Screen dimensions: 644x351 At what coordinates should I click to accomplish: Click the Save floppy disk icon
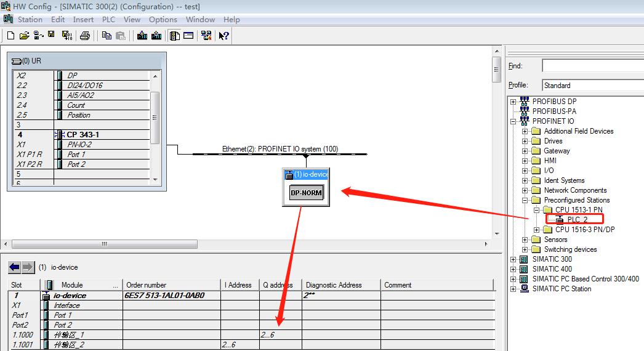[x=51, y=34]
